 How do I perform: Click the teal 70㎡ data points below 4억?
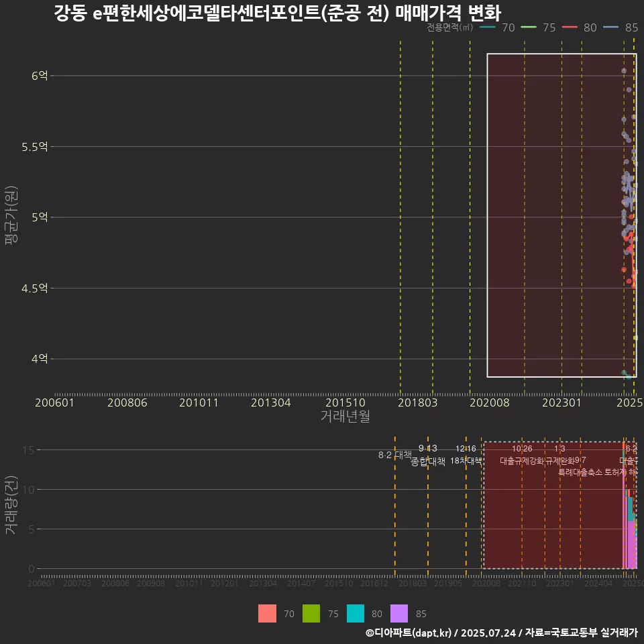tap(627, 374)
